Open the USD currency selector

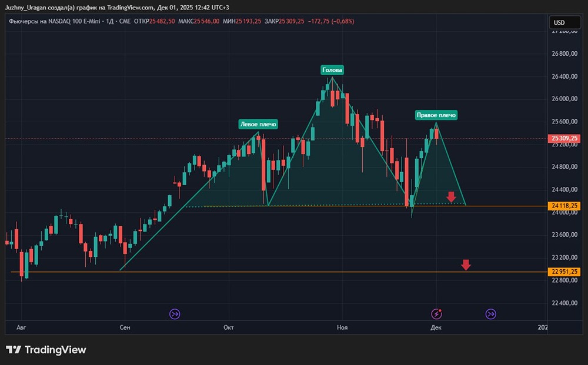(x=565, y=21)
